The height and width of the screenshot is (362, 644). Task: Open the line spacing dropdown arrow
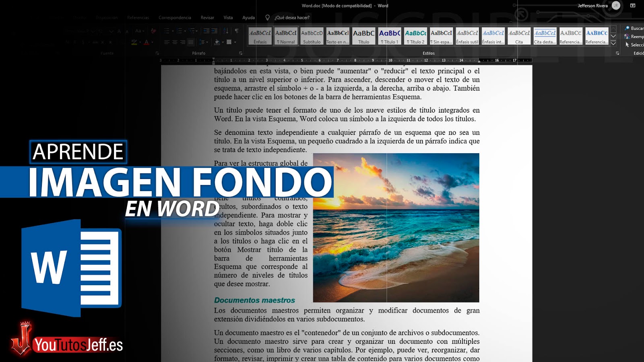207,42
